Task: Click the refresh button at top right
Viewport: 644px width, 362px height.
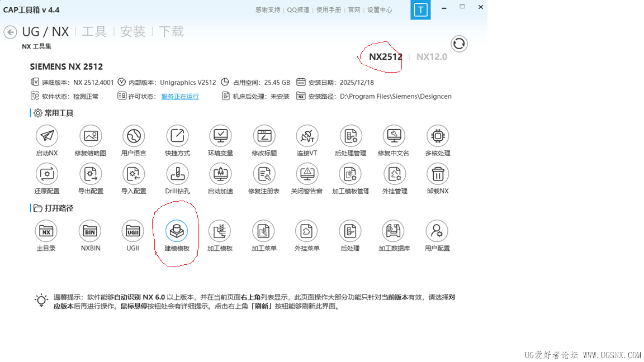Action: click(x=459, y=44)
